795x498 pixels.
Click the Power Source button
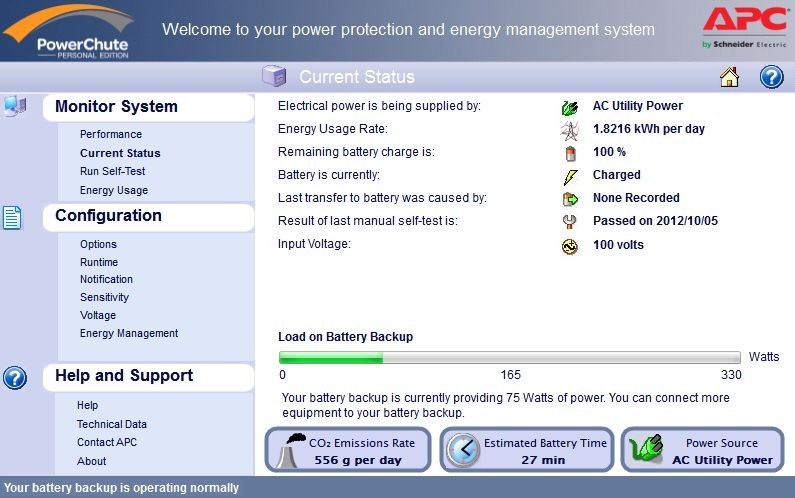703,450
